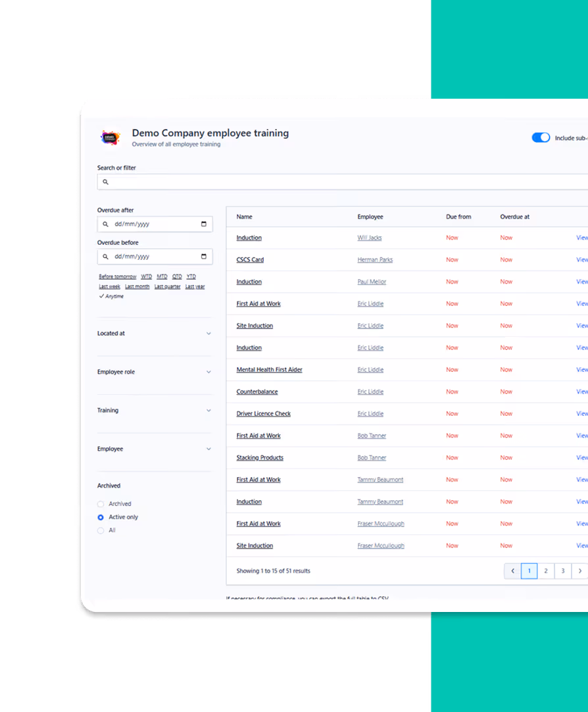Click in the Search or filter field
Image resolution: width=588 pixels, height=712 pixels.
(343, 182)
